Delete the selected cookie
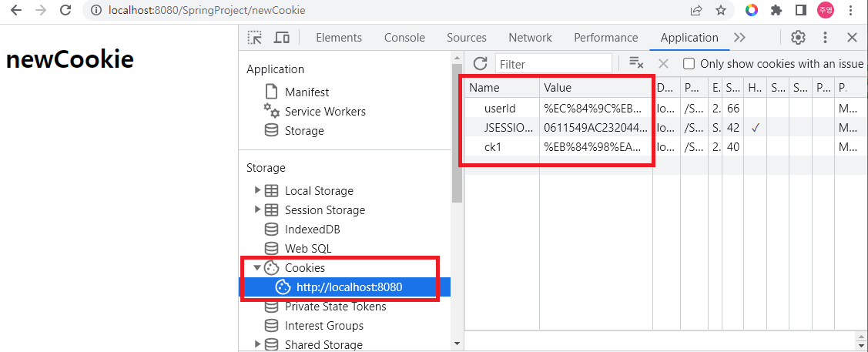Screen dimensions: 868x352 [x=664, y=64]
